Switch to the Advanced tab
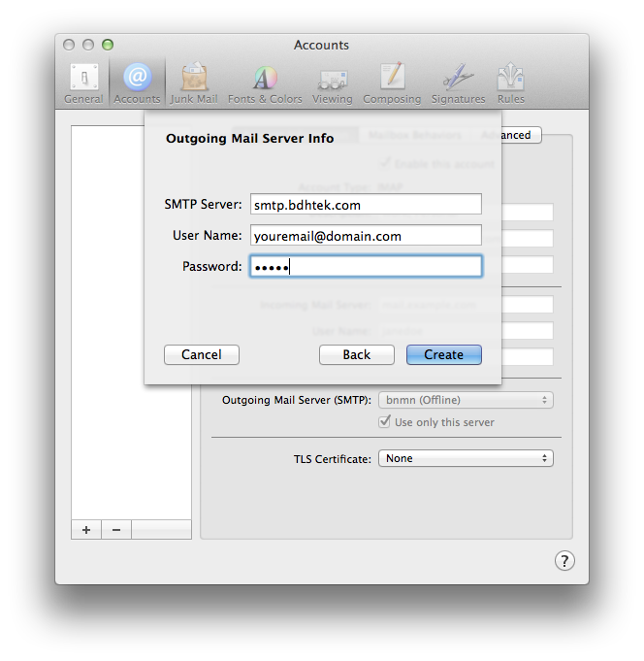644x661 pixels. click(521, 135)
